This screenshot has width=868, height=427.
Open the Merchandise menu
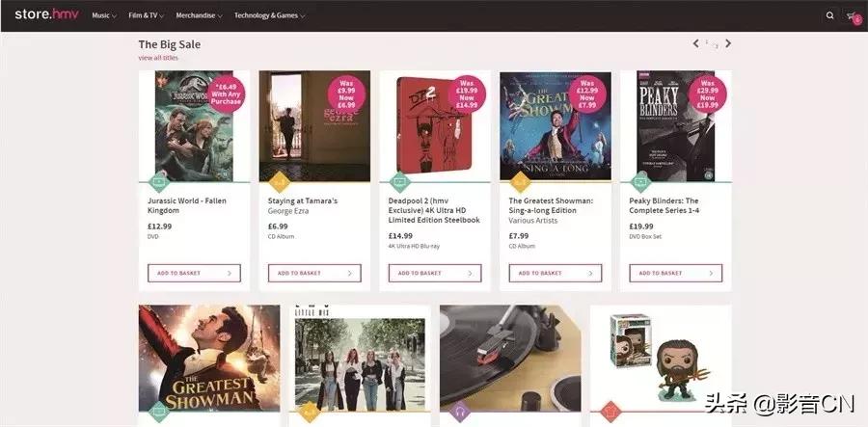click(199, 15)
